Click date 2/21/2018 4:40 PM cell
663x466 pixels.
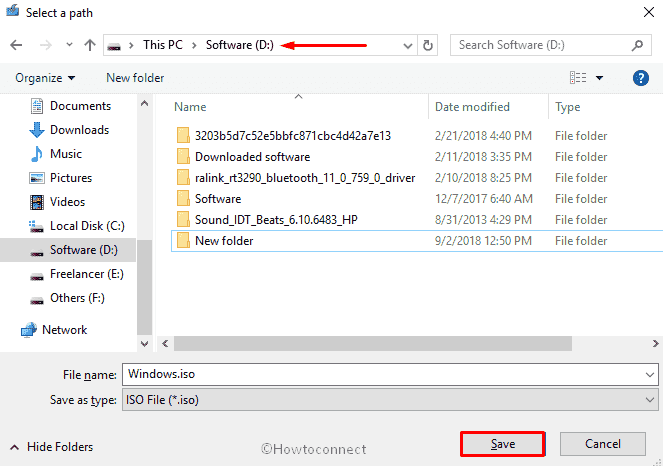pos(483,136)
